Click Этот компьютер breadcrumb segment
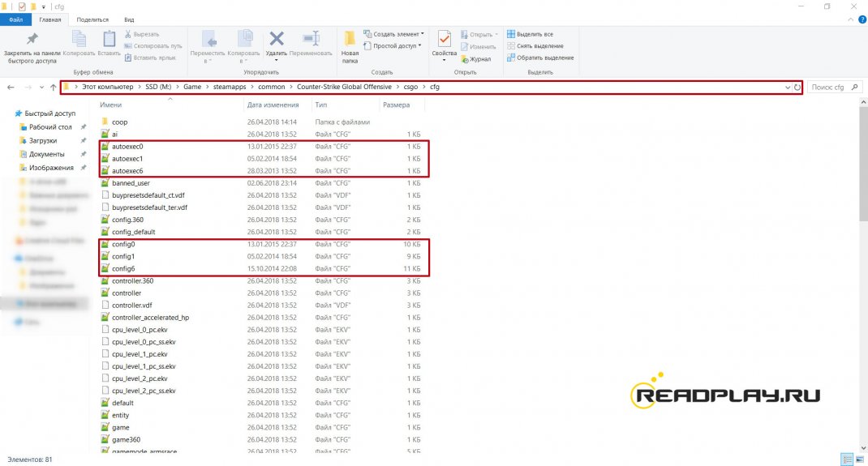The width and height of the screenshot is (868, 466). click(x=107, y=87)
